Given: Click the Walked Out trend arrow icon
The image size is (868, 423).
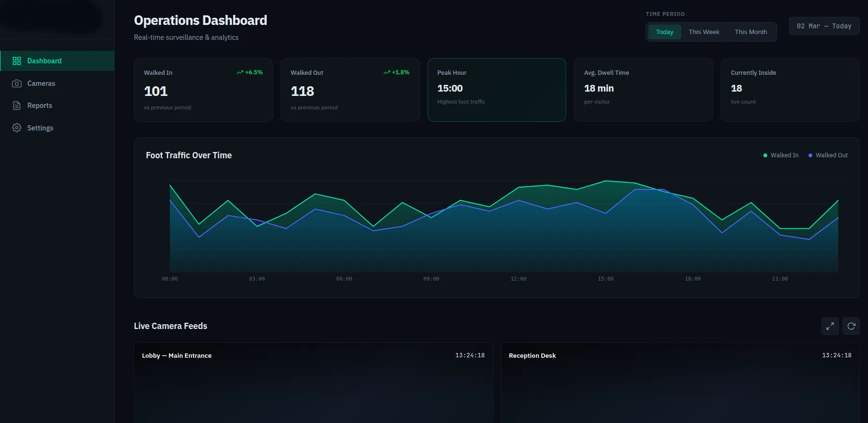Looking at the screenshot, I should [x=387, y=72].
